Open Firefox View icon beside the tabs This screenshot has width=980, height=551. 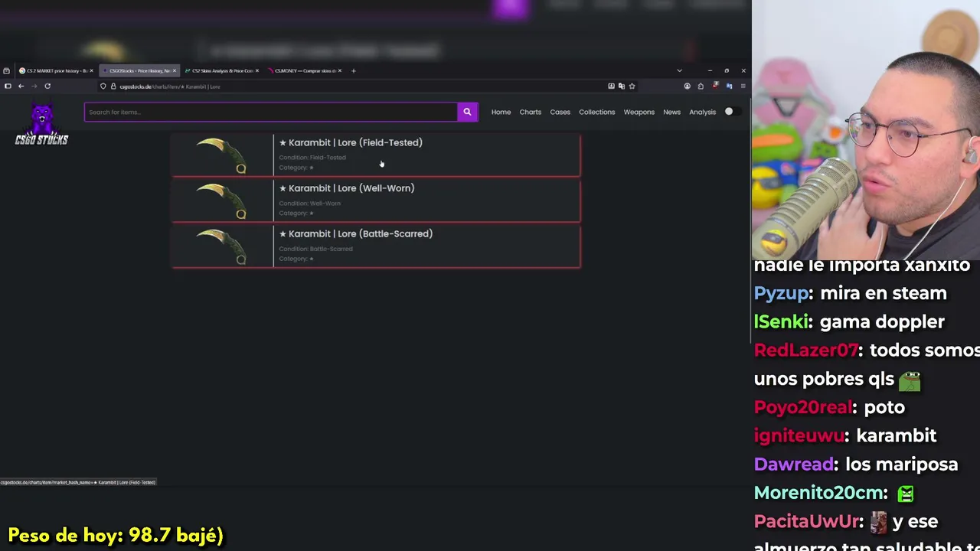6,70
